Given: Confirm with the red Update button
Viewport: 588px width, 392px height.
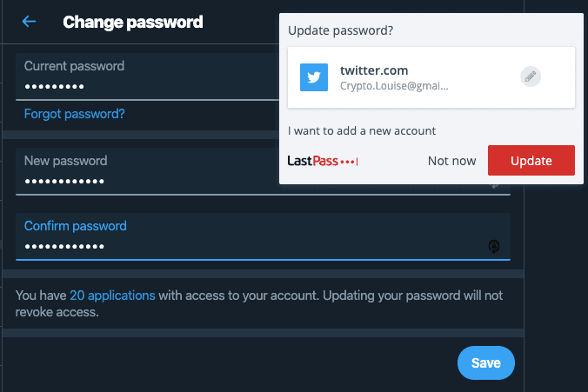Looking at the screenshot, I should tap(531, 161).
